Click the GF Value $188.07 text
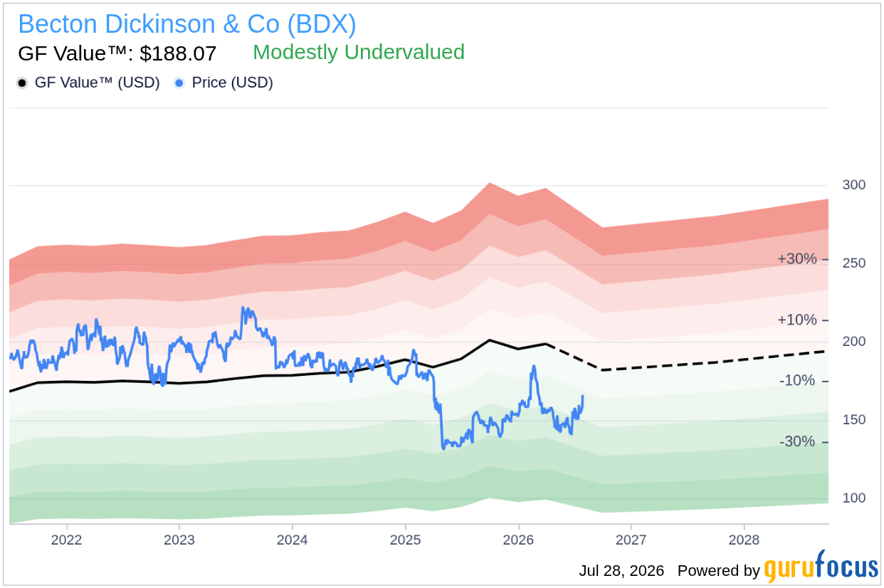This screenshot has width=884, height=588. tap(117, 53)
